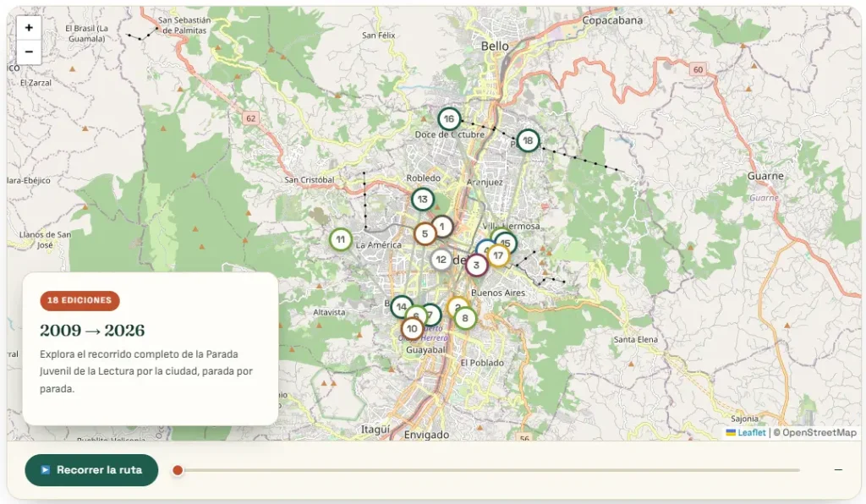Select stop marker 1 on the map

coord(442,226)
